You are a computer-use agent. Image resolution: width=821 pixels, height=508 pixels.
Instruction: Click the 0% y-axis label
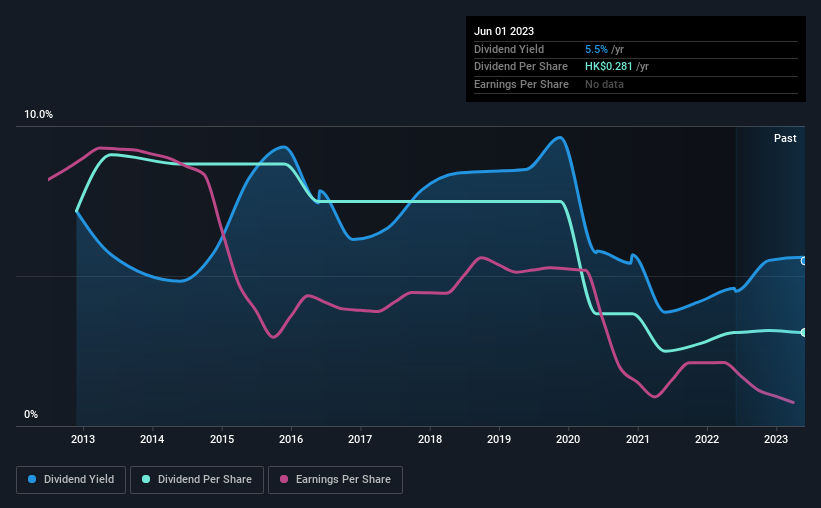pyautogui.click(x=31, y=414)
